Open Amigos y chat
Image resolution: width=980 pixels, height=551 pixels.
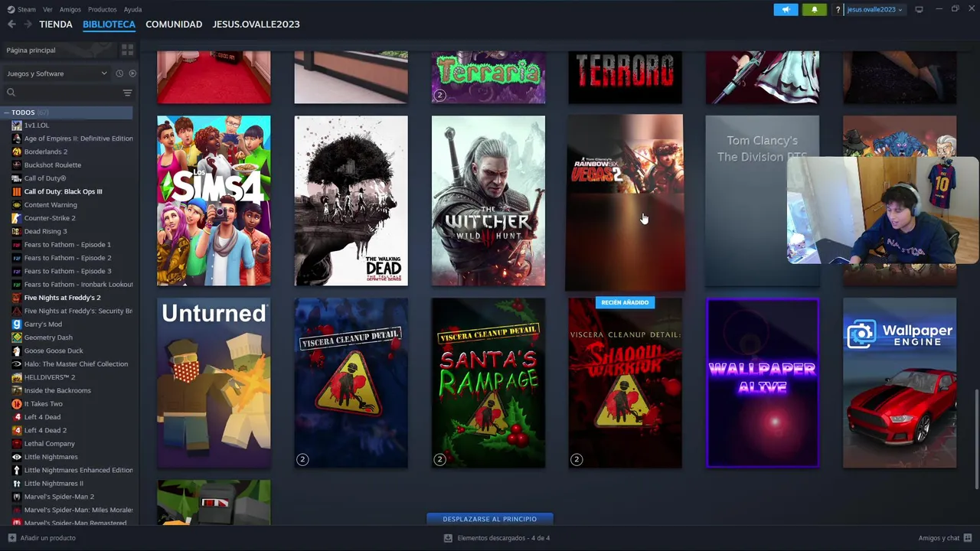[939, 538]
